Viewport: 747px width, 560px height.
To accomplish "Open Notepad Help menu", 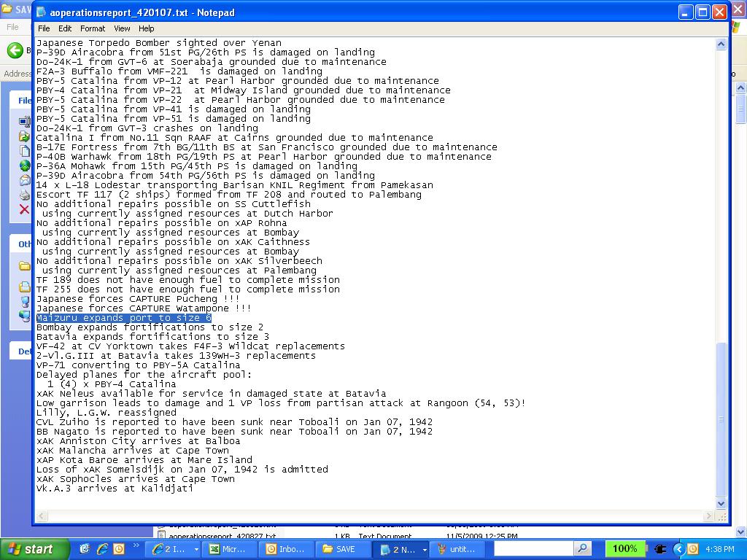I will (x=146, y=28).
